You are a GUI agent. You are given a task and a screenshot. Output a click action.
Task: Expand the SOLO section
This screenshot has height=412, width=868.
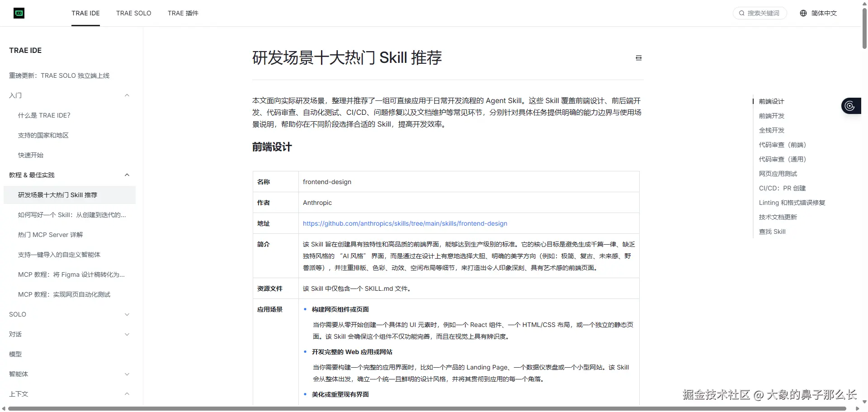(x=127, y=314)
